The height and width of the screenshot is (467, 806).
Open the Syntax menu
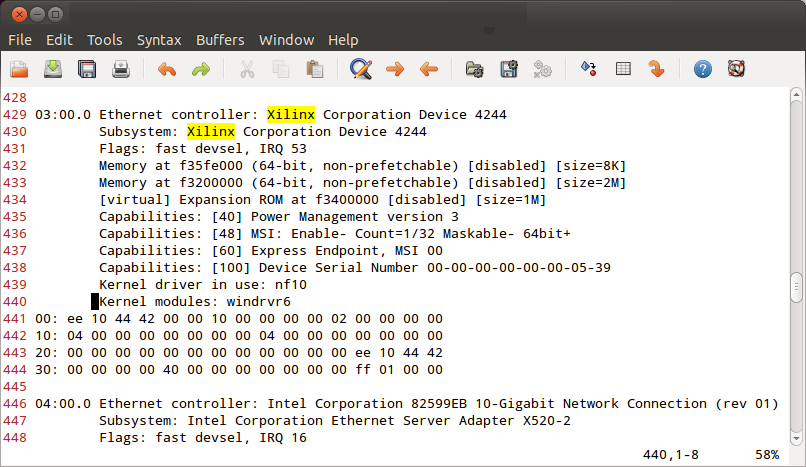pyautogui.click(x=159, y=40)
